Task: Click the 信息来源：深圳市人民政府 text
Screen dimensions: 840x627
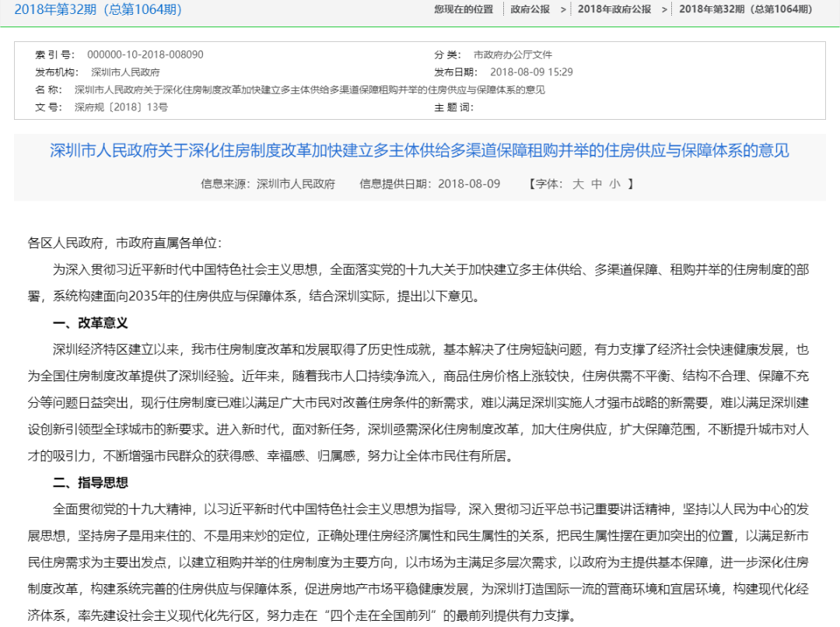Action: pos(268,184)
